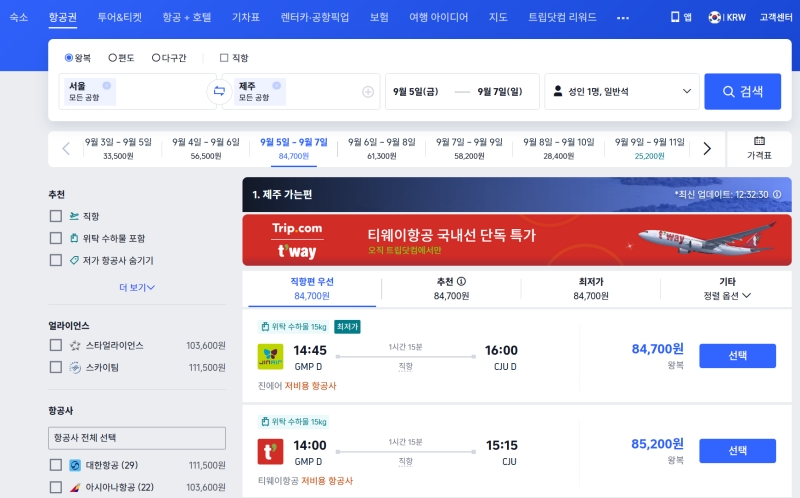Screen dimensions: 800x498
Task: Enable 직항 filter under 추천
Action: (56, 216)
